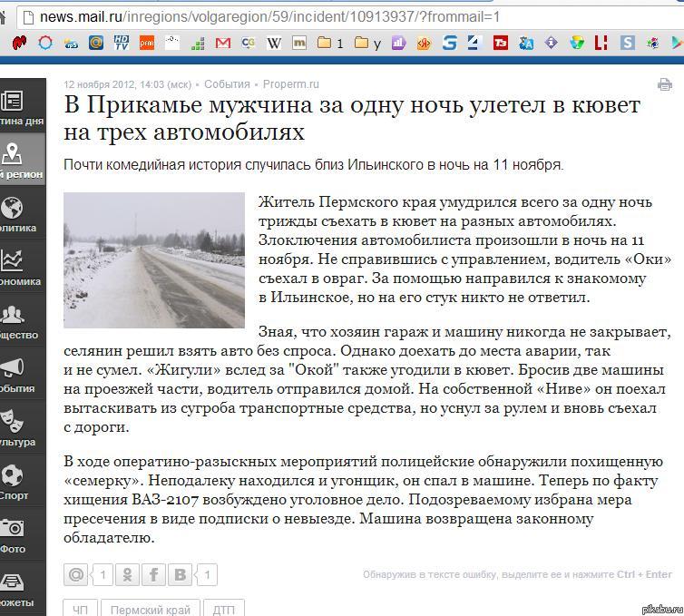
Task: Open the 'Мой регион' sidebar section
Action: [22, 160]
